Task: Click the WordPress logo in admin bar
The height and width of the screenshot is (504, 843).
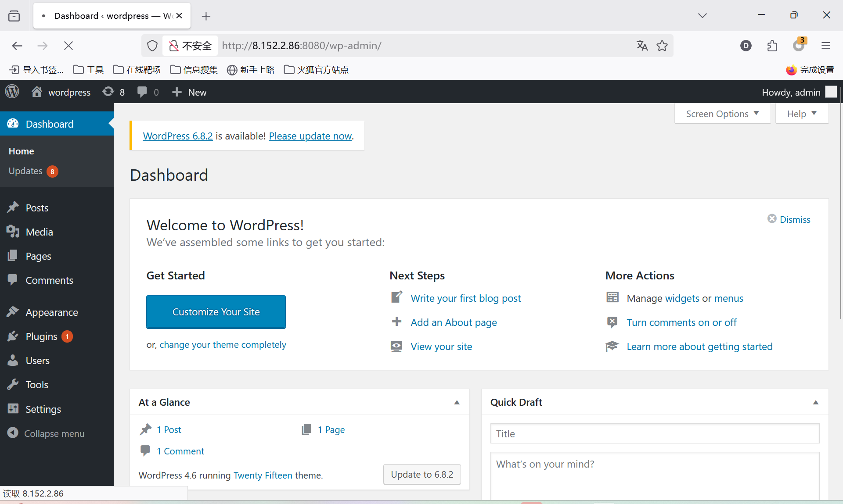Action: (12, 92)
